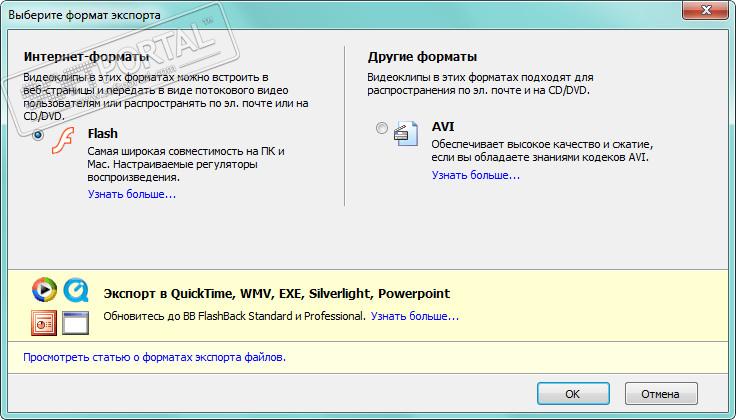Image resolution: width=736 pixels, height=420 pixels.
Task: Open 'Узнать больше...' link under AVI
Action: pos(475,175)
